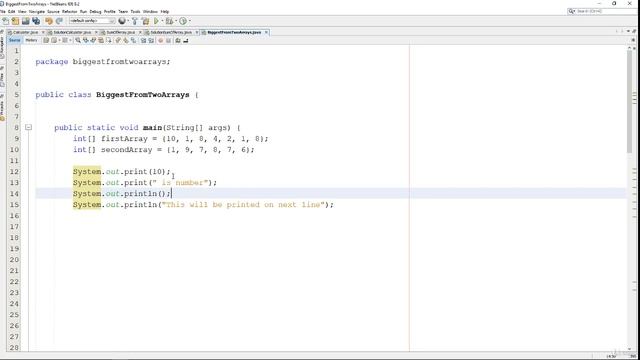
Task: Close the Calculator.java tab
Action: (43, 32)
